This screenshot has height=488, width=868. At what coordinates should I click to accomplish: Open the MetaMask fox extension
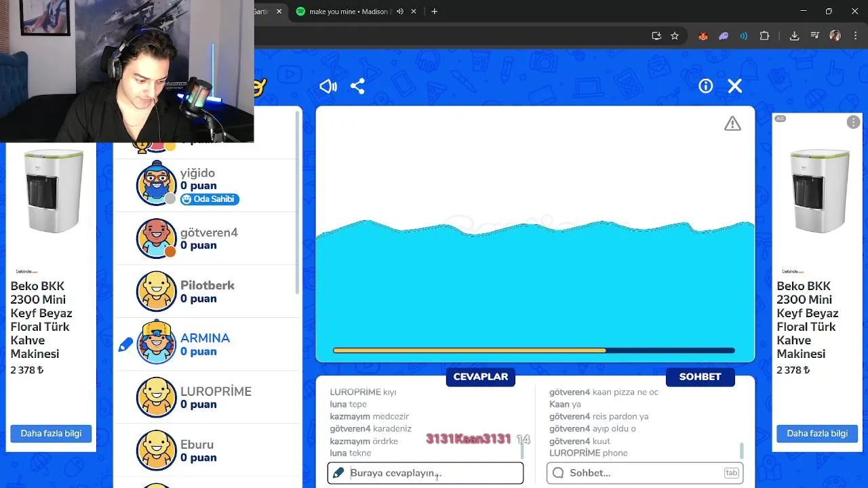tap(703, 36)
